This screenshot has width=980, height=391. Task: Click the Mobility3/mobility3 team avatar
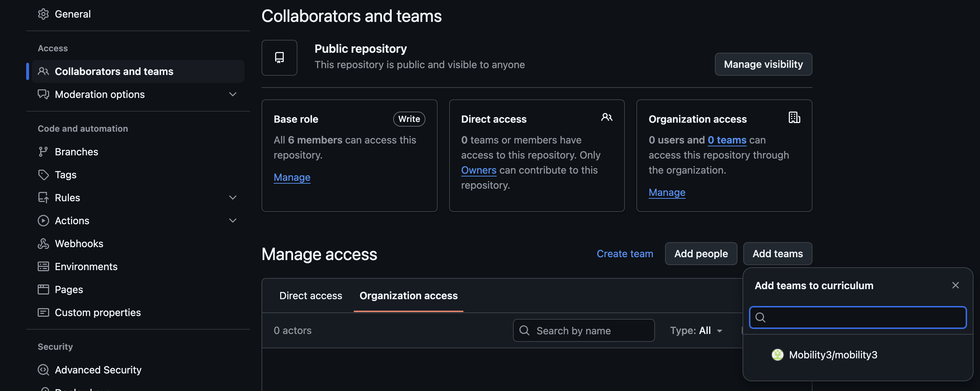click(777, 354)
